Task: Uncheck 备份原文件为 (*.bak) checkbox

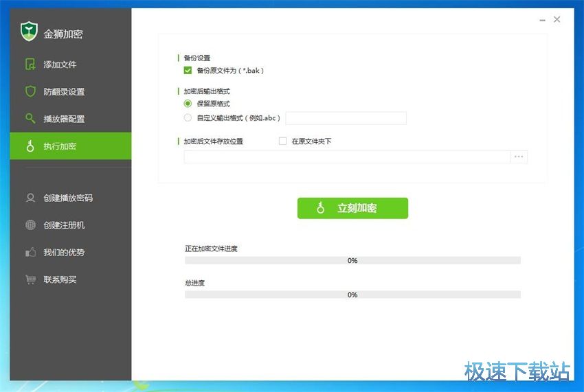Action: pos(188,70)
